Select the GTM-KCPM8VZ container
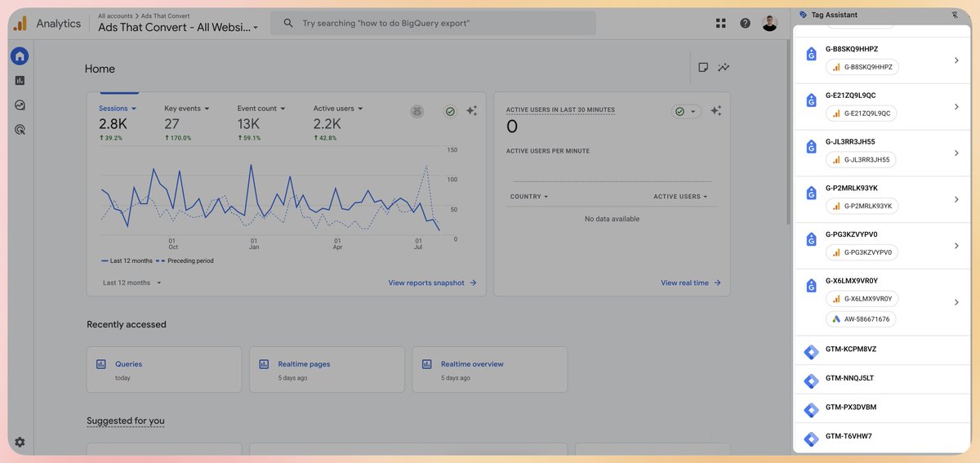 point(882,350)
